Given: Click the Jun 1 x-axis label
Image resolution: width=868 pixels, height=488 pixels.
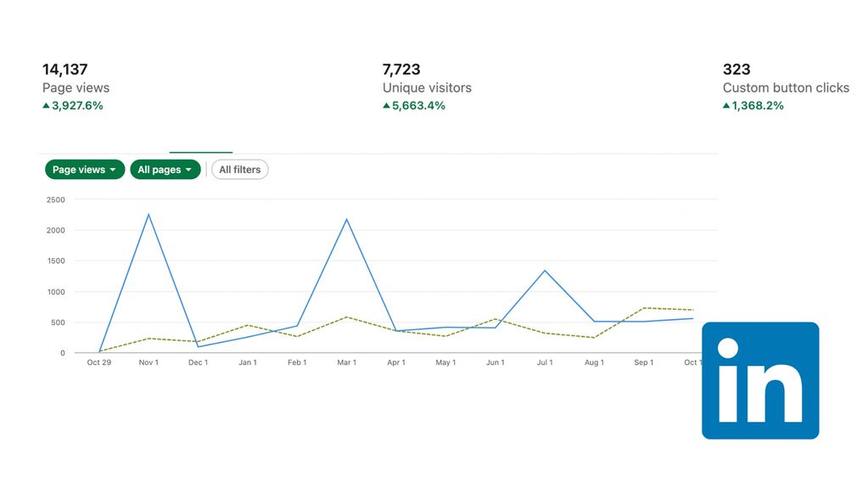Looking at the screenshot, I should coord(495,362).
